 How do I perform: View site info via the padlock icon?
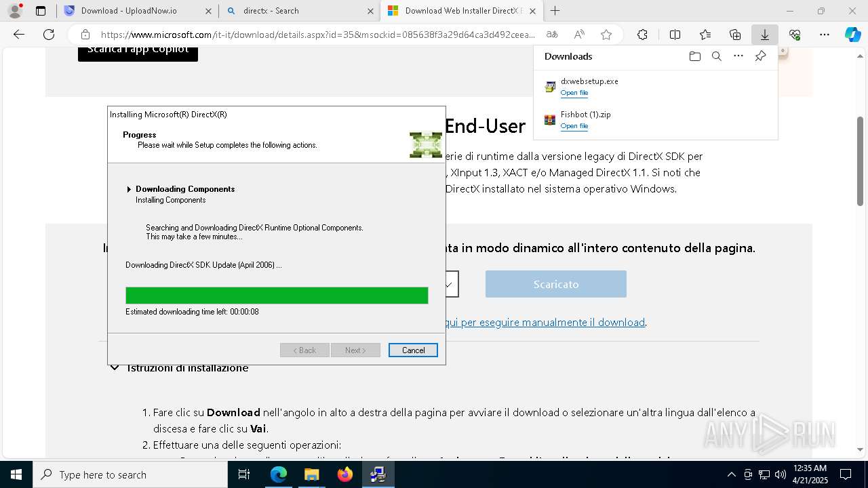(x=85, y=35)
